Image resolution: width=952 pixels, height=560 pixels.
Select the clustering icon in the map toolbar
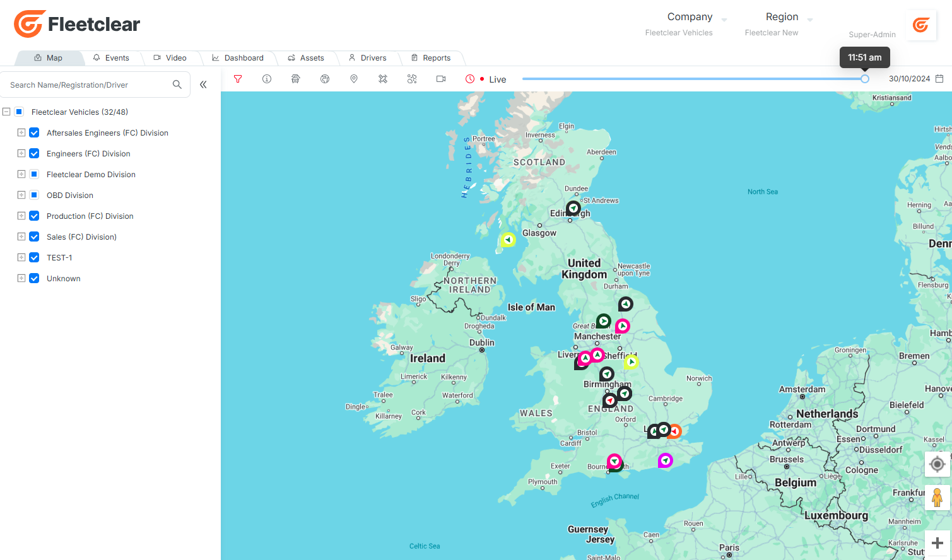tap(412, 79)
